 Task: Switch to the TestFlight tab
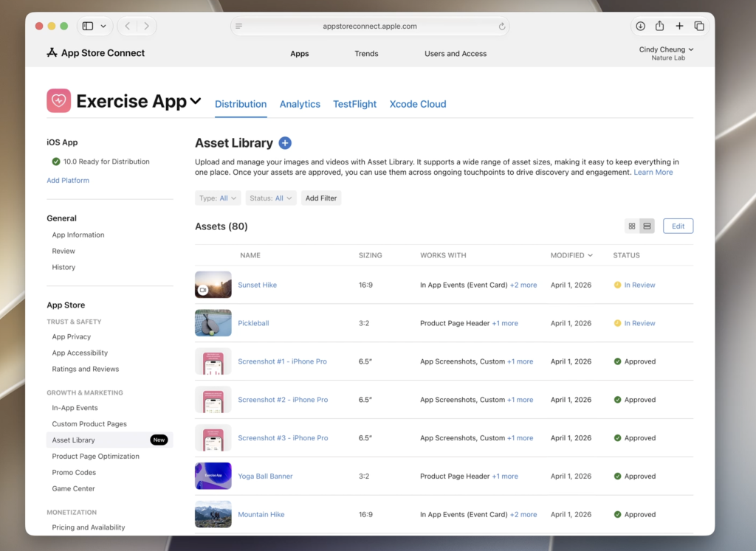(355, 104)
